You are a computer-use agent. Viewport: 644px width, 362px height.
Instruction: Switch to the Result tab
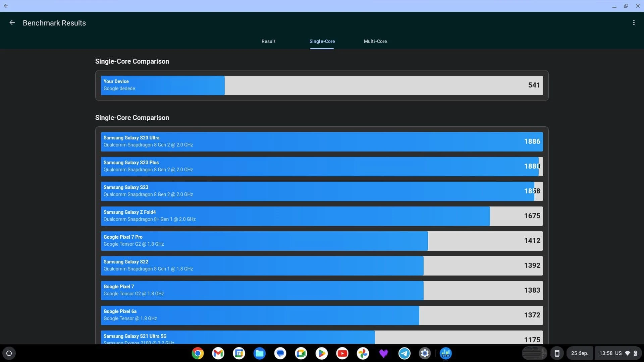coord(268,41)
